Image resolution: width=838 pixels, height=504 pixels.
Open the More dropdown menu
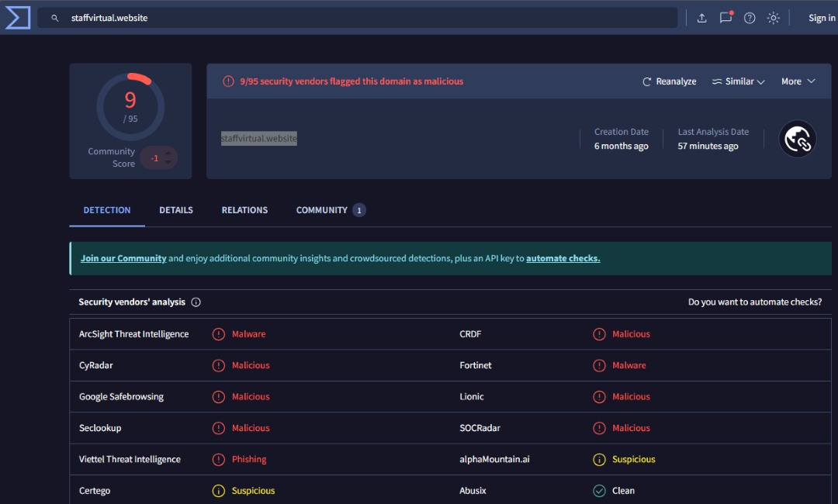[798, 81]
